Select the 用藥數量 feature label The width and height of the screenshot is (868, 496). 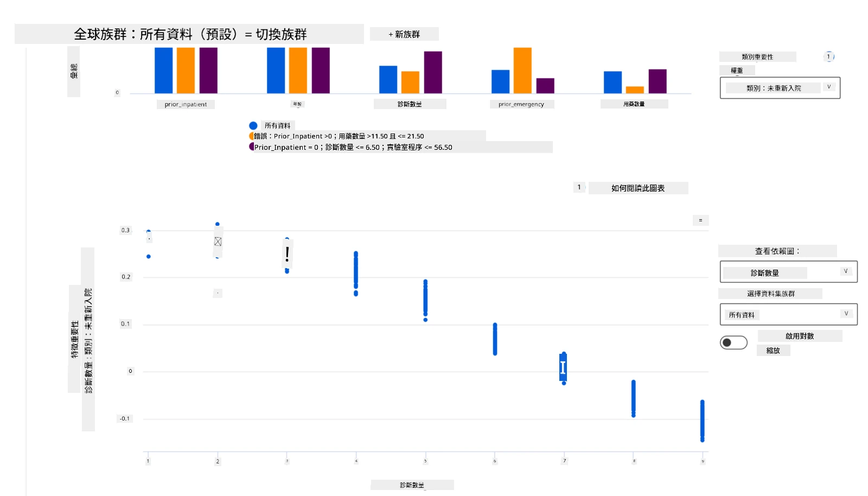point(634,104)
